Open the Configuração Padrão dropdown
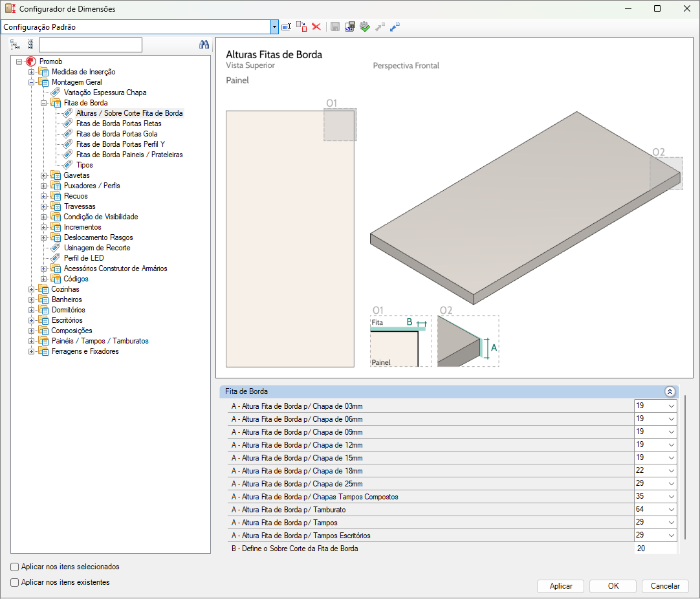This screenshot has height=599, width=700. [x=275, y=27]
